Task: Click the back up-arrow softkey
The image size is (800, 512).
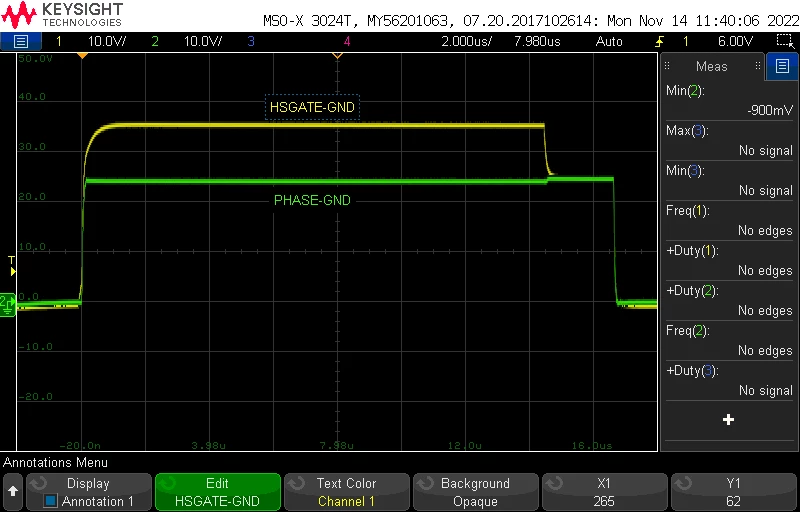Action: (x=13, y=492)
